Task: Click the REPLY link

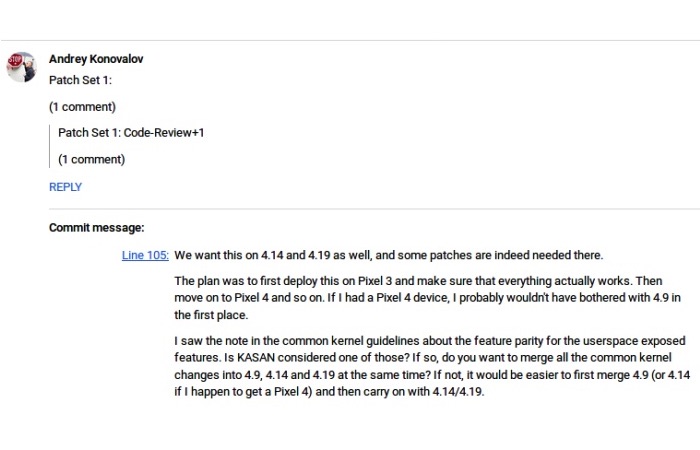Action: click(65, 187)
